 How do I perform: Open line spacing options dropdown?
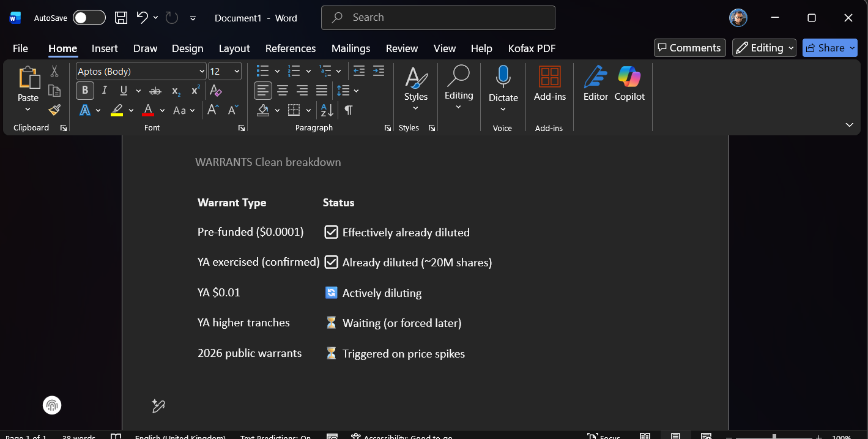click(356, 91)
